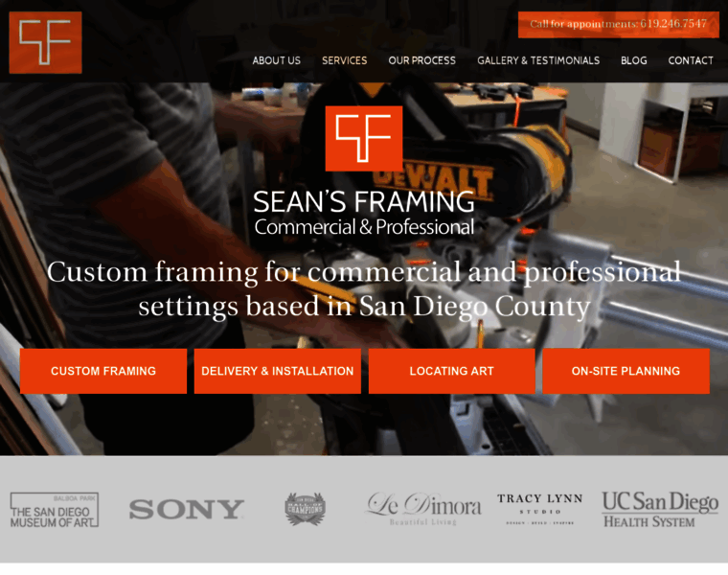728x575 pixels.
Task: Open the About Us menu item
Action: [276, 60]
